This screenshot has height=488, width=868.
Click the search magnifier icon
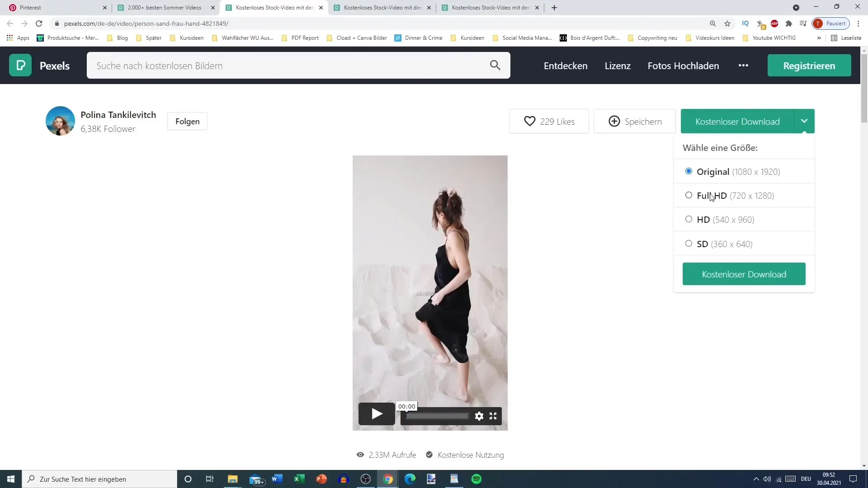click(495, 65)
